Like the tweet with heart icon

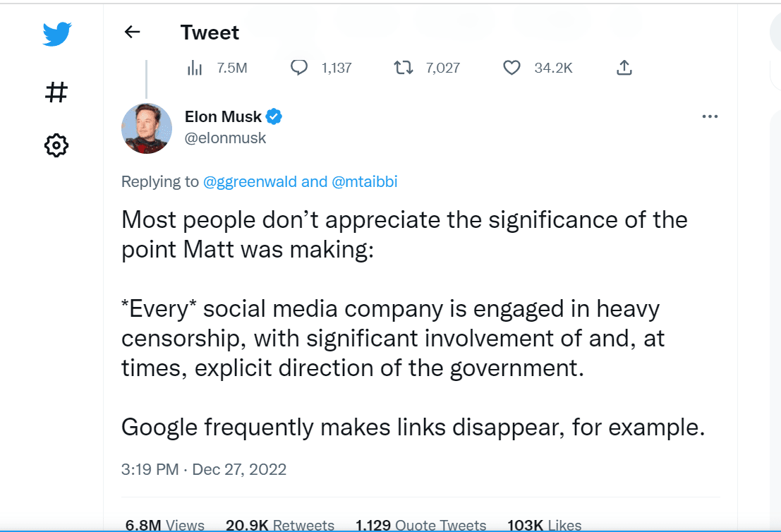[511, 68]
